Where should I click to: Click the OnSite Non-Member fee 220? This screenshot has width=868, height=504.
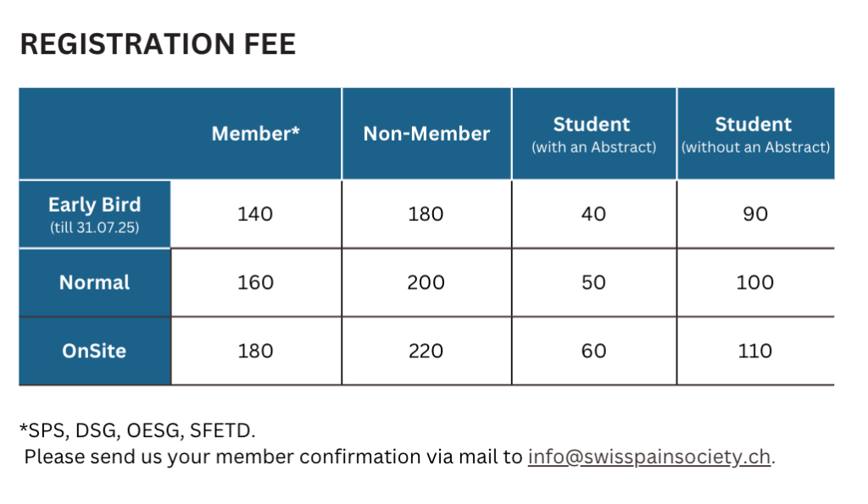[x=426, y=351]
